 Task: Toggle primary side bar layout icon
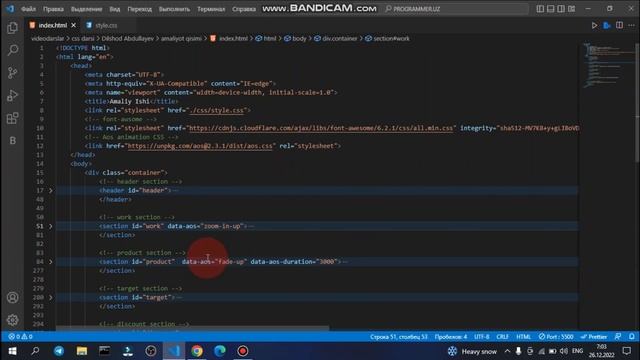click(540, 9)
